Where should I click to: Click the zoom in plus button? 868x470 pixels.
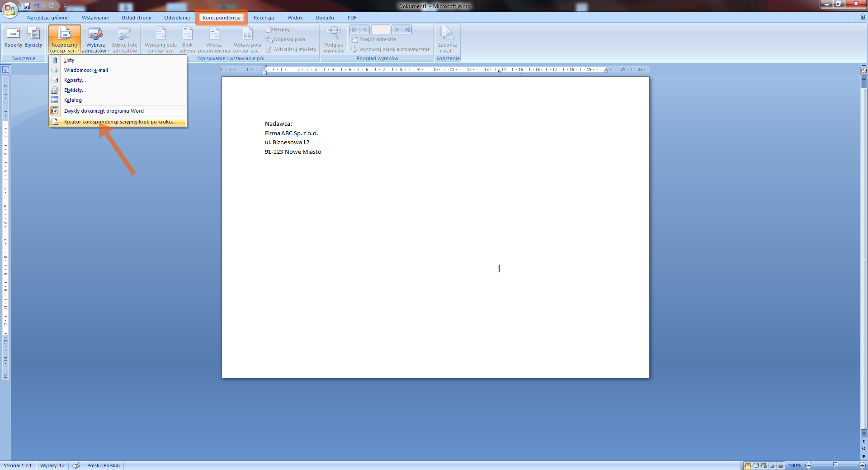(862, 465)
